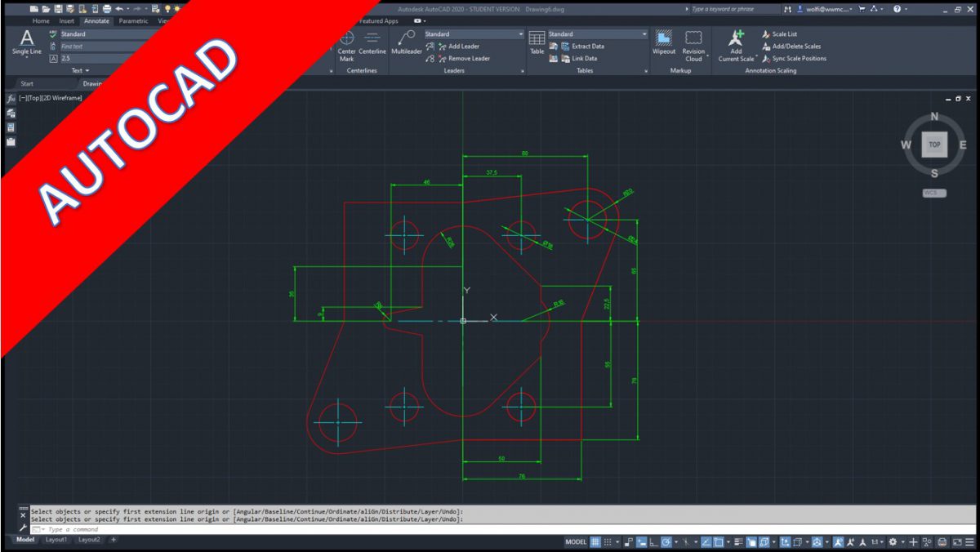
Task: Open the Parametric ribbon tab
Action: point(133,21)
